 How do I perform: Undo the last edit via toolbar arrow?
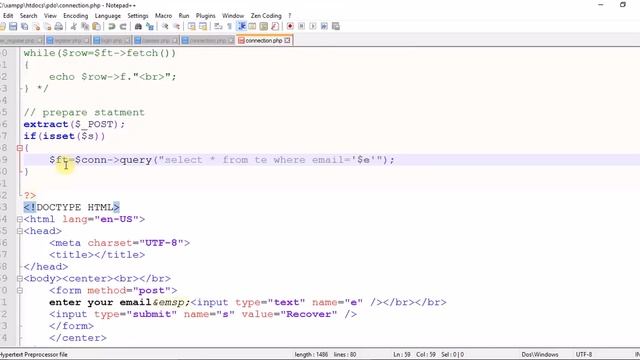(x=111, y=27)
